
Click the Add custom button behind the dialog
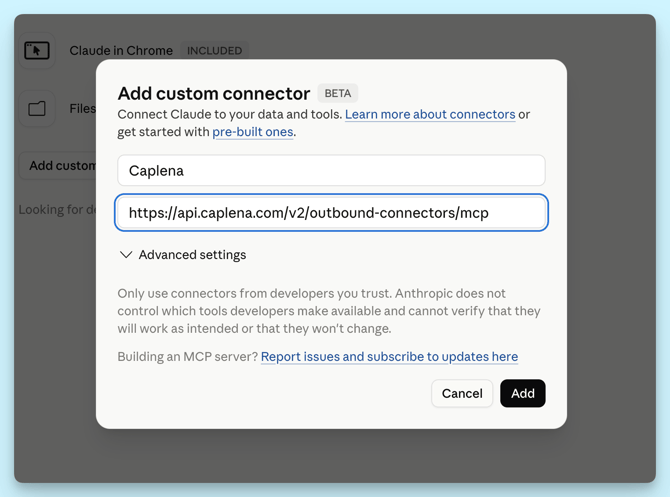click(x=58, y=165)
